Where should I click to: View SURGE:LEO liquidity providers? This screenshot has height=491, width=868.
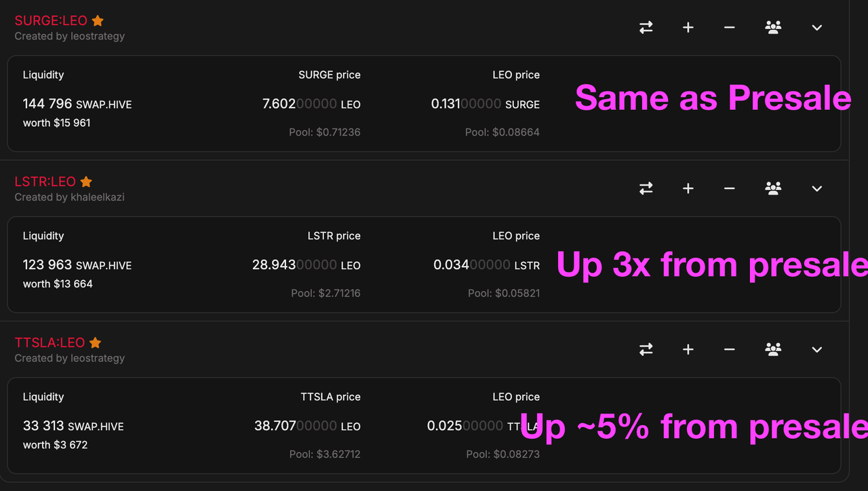[773, 28]
